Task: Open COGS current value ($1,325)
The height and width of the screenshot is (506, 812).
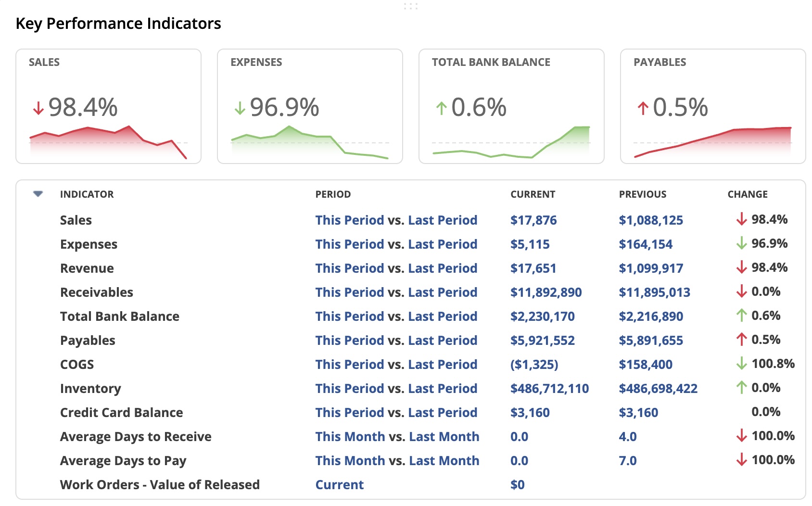Action: (534, 365)
